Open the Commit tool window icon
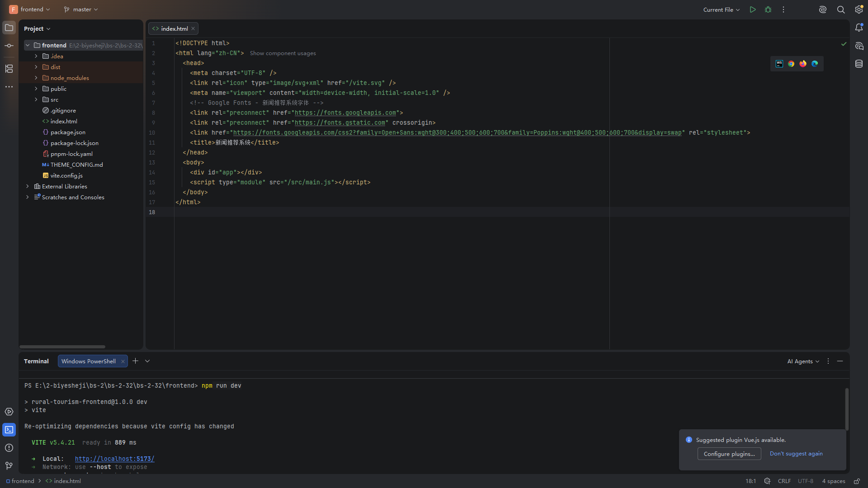This screenshot has width=868, height=488. point(9,46)
